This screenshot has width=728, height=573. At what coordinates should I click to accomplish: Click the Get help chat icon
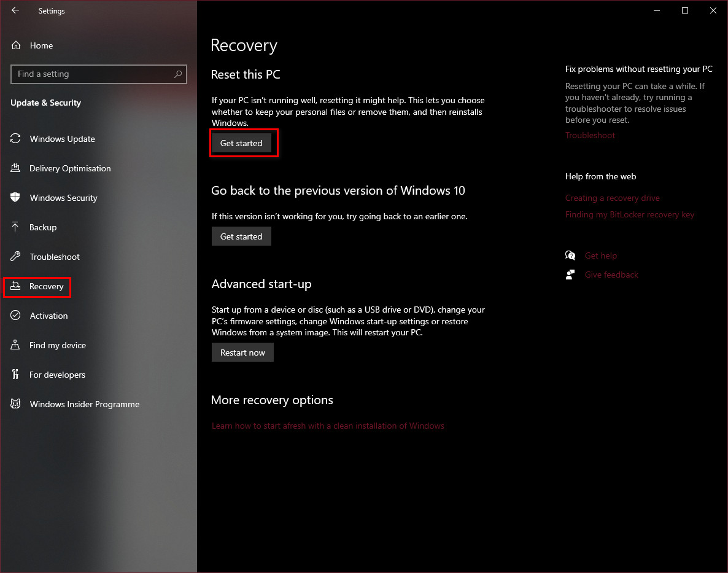[x=570, y=255]
